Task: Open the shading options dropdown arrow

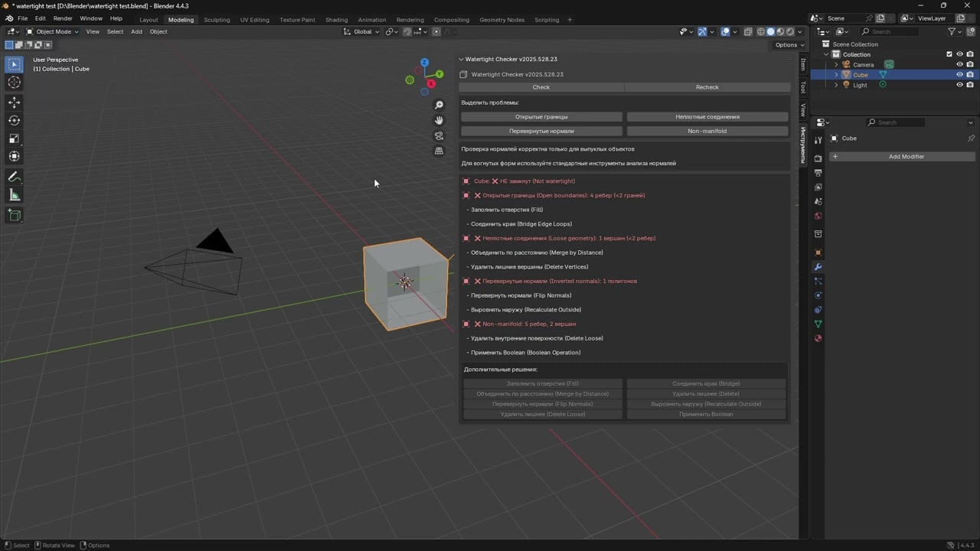Action: click(x=800, y=31)
